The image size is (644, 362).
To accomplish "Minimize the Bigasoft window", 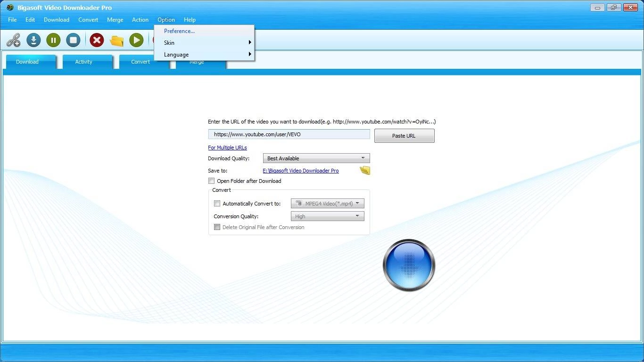I will click(597, 7).
